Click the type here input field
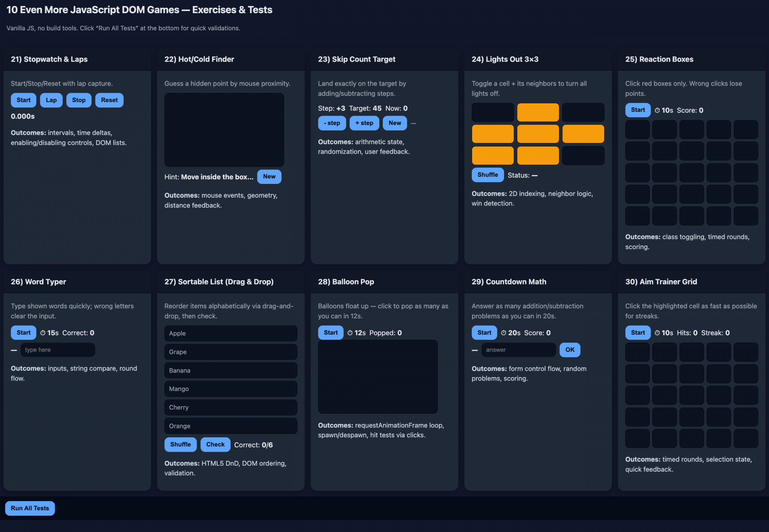 (58, 350)
